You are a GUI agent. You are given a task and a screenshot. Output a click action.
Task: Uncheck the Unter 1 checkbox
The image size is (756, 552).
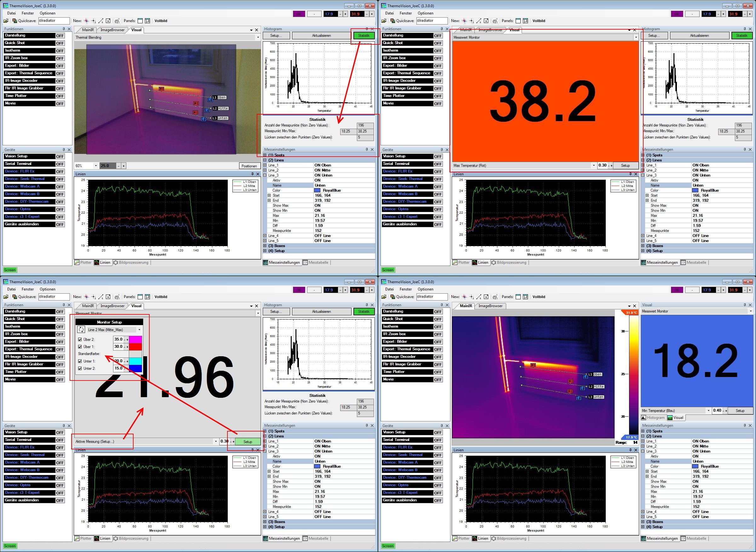[x=80, y=361]
